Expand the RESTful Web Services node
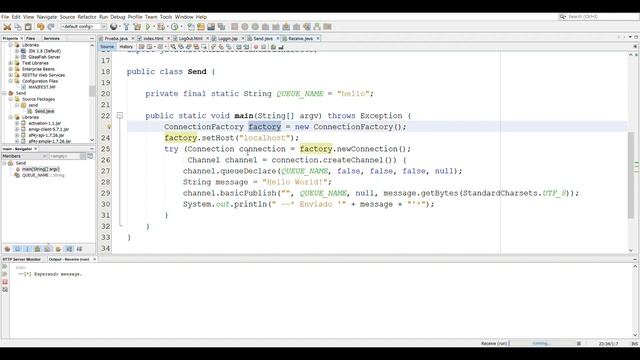 10,75
